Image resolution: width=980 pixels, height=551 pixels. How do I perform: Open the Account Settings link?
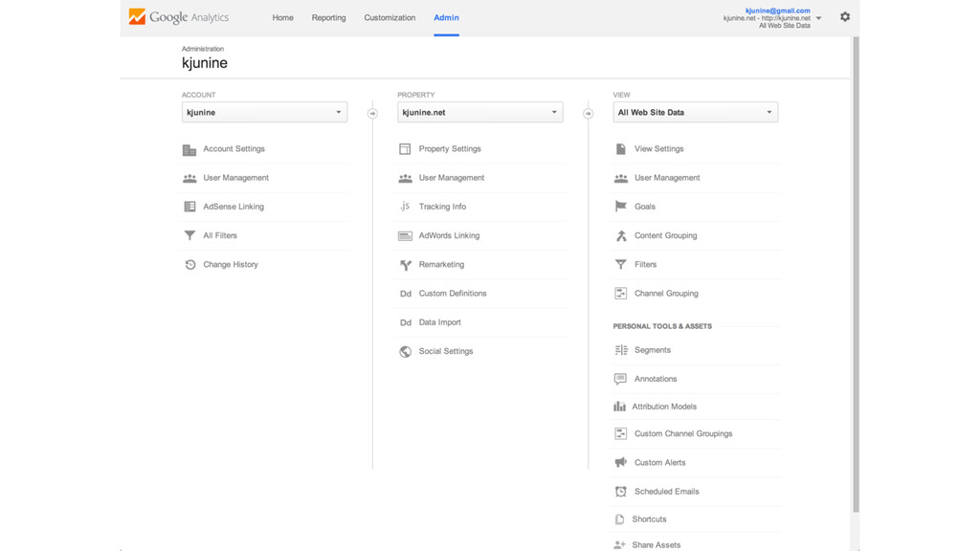(x=234, y=148)
